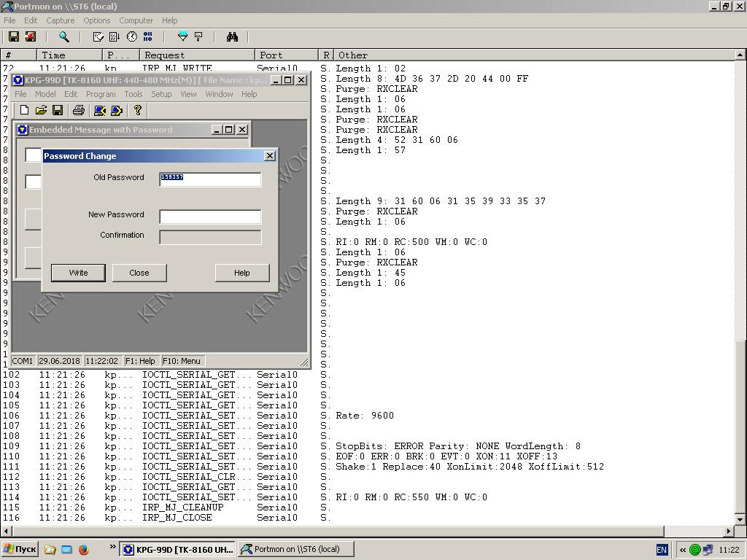Viewport: 747px width, 560px height.
Task: Click Embedded Message window's title icon
Action: (x=23, y=130)
